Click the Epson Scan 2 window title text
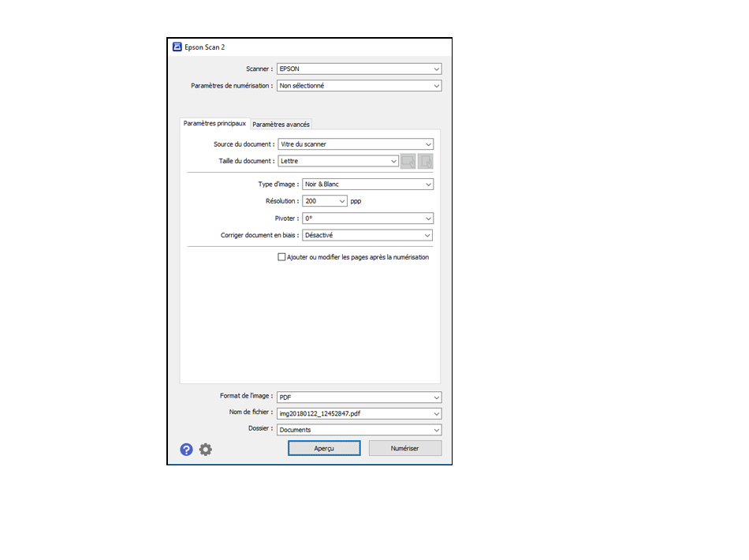The width and height of the screenshot is (749, 560). click(x=204, y=47)
